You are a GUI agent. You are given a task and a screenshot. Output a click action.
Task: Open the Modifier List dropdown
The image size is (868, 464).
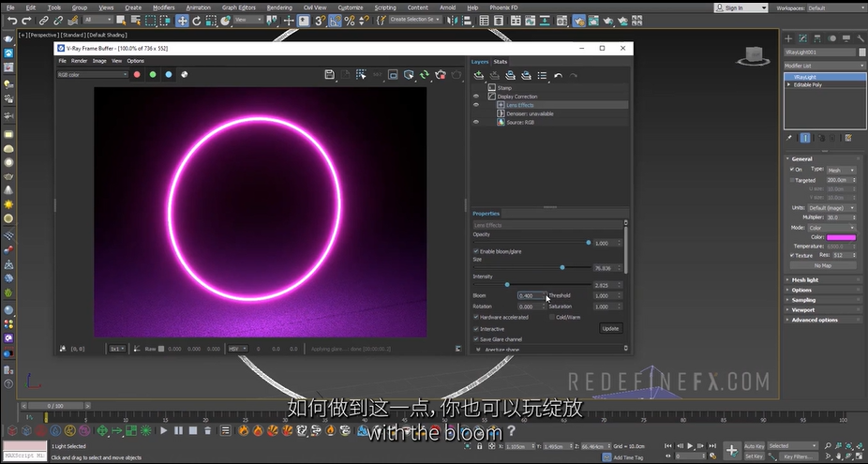coord(824,66)
